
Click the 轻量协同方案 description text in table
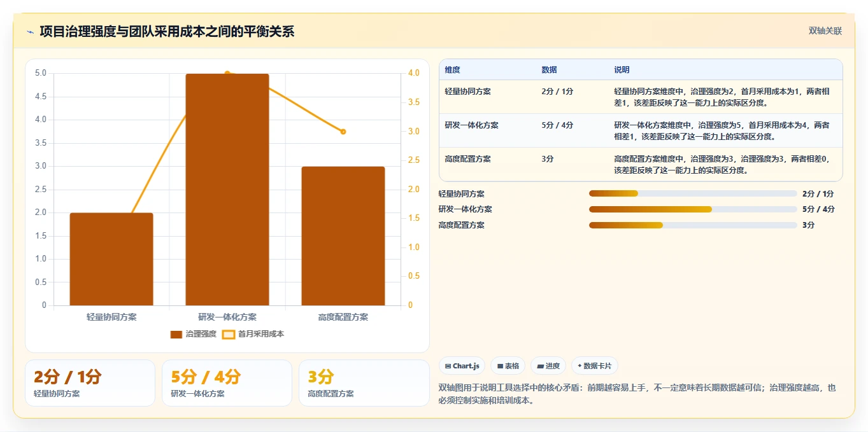pyautogui.click(x=722, y=97)
